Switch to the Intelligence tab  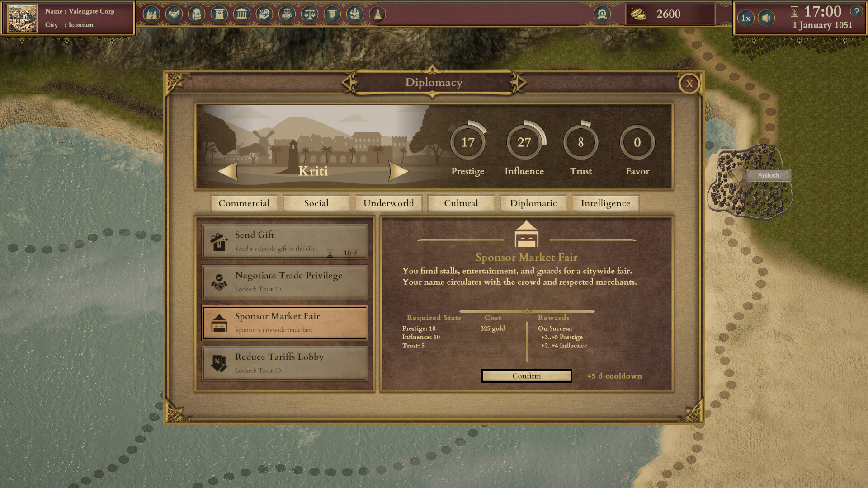(x=605, y=203)
